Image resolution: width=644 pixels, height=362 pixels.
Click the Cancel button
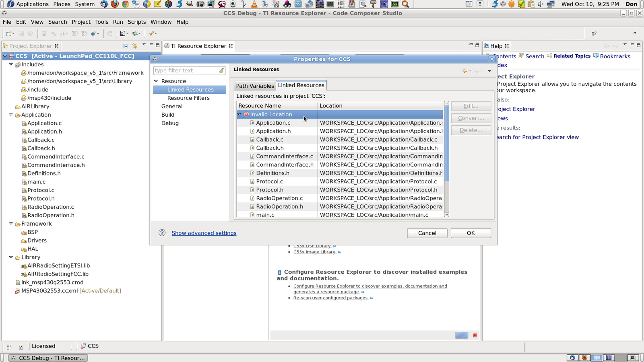(427, 233)
